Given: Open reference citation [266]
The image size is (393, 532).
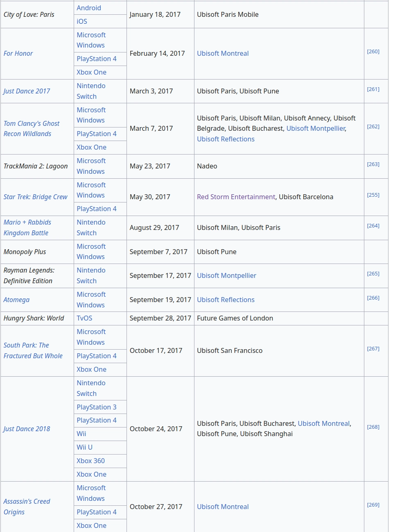Looking at the screenshot, I should point(373,298).
